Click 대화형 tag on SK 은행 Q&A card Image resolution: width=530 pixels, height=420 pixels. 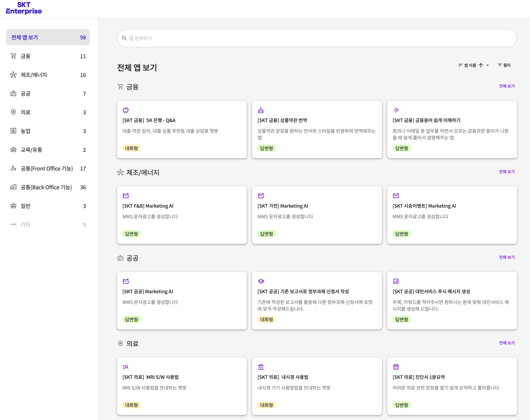[x=131, y=148]
